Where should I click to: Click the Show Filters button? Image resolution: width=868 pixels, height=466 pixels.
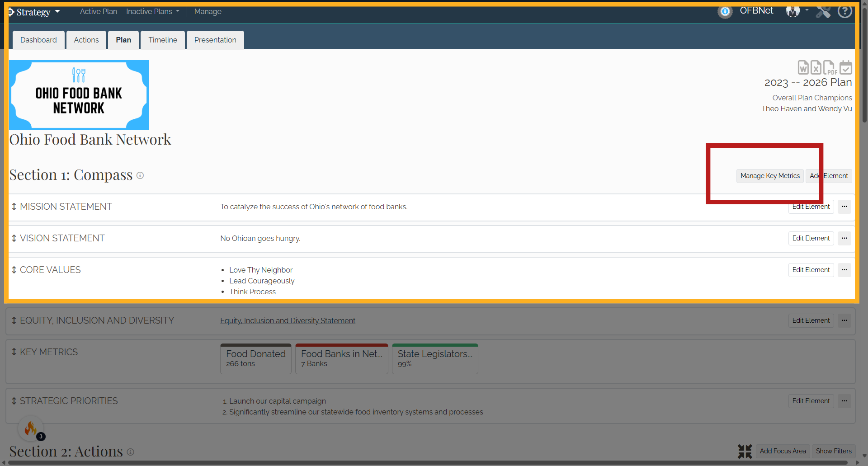(x=834, y=451)
